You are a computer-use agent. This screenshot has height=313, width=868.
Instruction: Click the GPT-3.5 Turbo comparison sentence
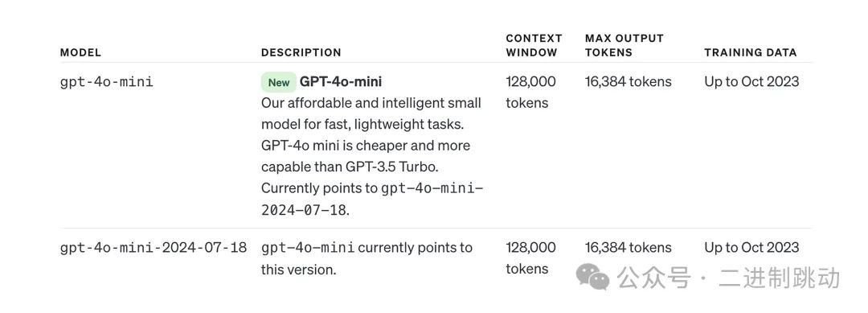click(366, 156)
